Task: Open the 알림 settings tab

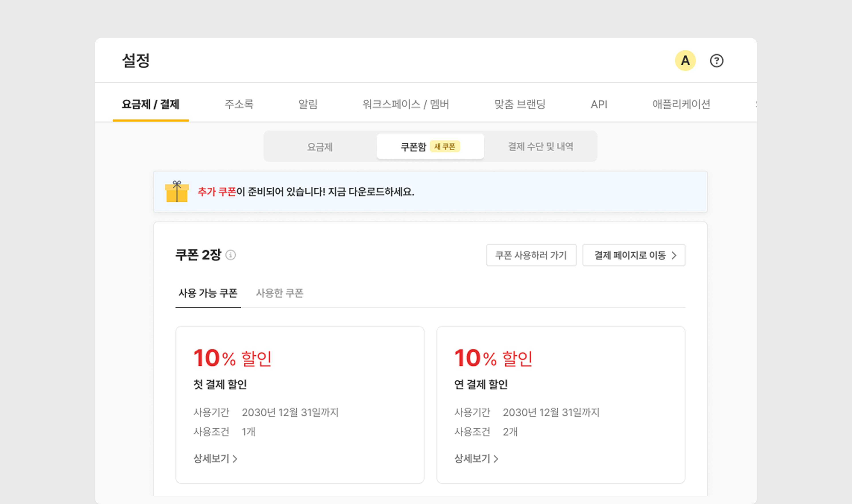Action: (x=308, y=104)
